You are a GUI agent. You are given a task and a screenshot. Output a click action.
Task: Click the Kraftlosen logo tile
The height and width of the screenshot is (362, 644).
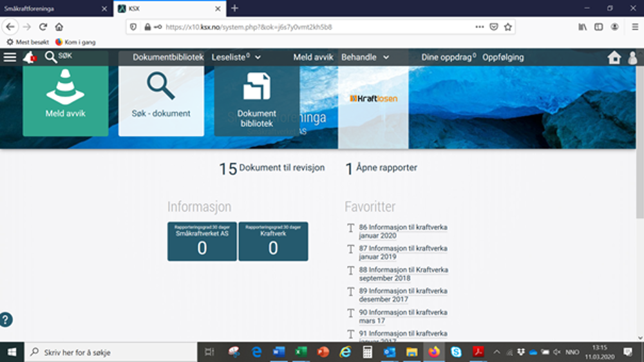pyautogui.click(x=374, y=100)
